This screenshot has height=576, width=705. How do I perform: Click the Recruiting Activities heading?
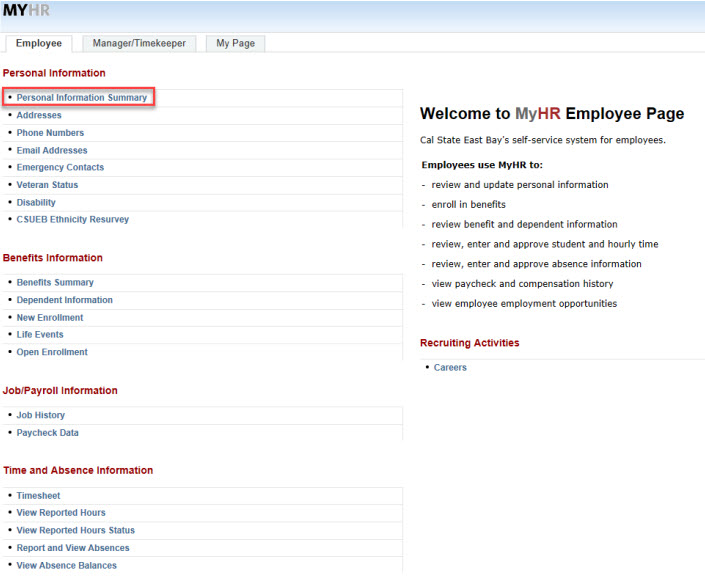469,343
